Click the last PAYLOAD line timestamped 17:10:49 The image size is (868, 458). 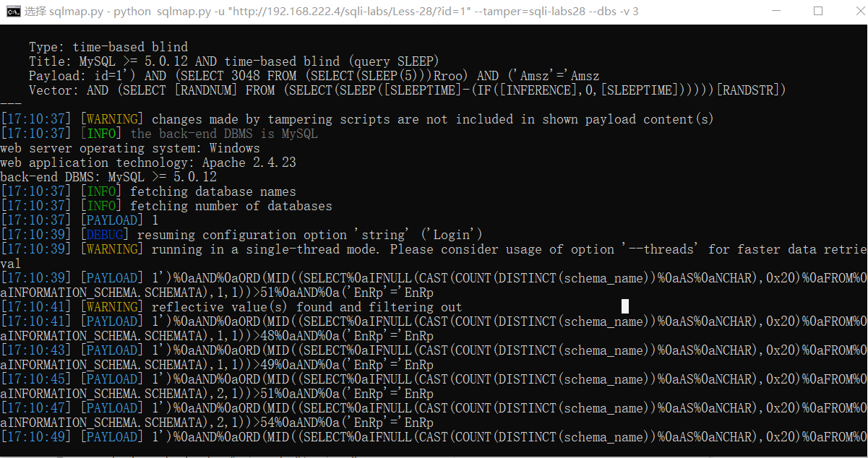coord(434,437)
